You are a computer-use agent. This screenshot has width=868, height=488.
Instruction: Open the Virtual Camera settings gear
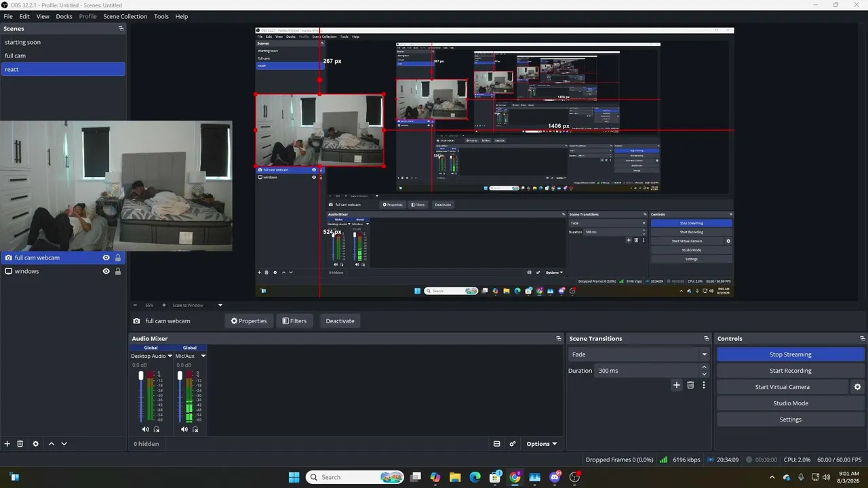pyautogui.click(x=857, y=387)
